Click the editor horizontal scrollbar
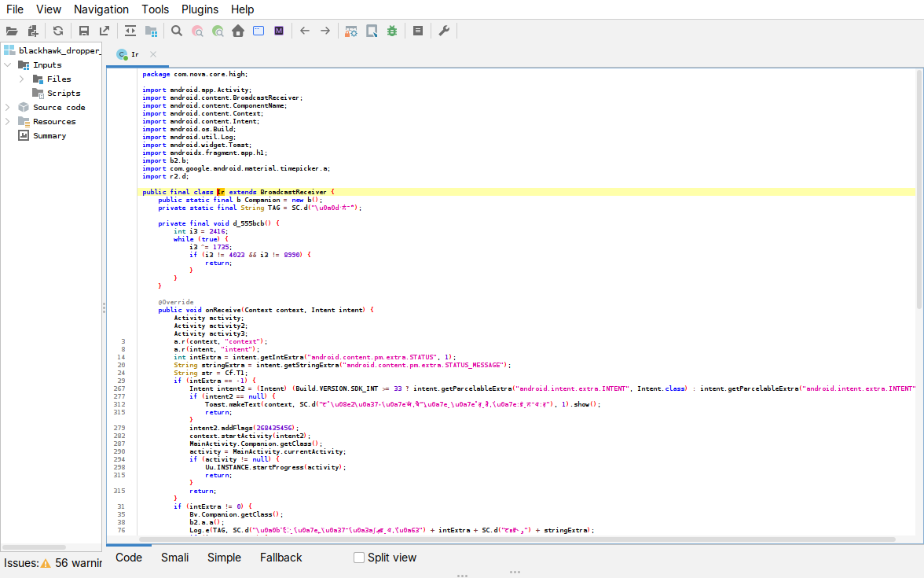924x578 pixels. [517, 539]
